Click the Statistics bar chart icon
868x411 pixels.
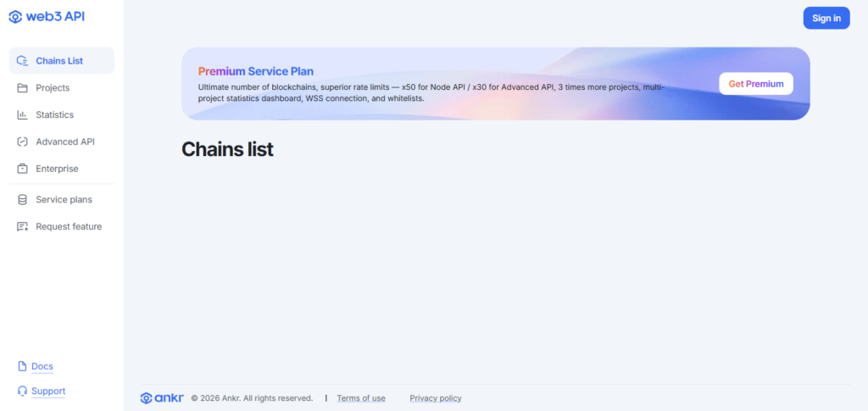[x=23, y=115]
